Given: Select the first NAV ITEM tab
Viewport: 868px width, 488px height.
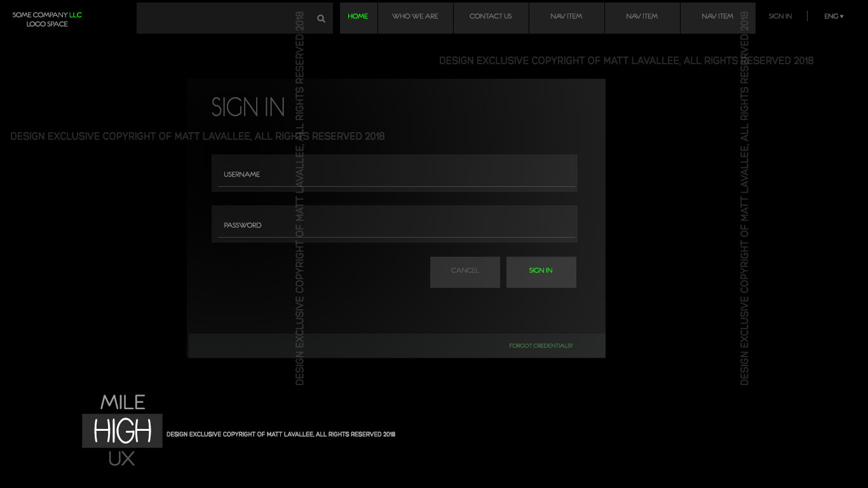Looking at the screenshot, I should pos(566,17).
